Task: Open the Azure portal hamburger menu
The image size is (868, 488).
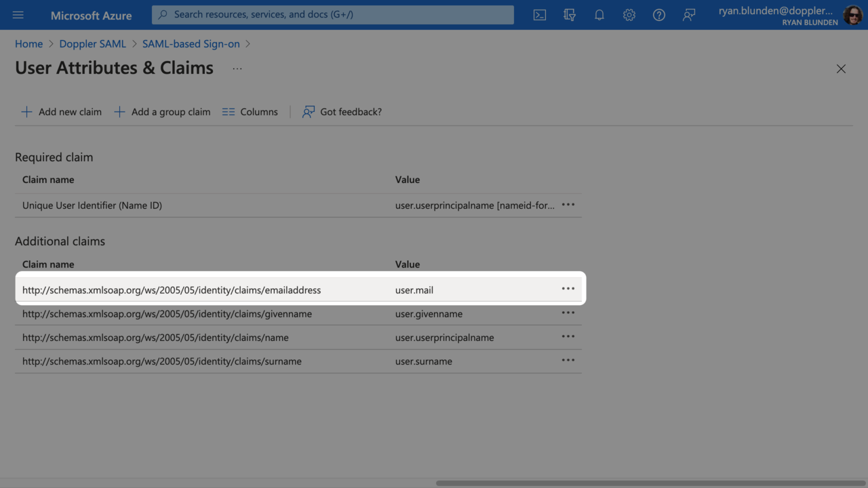Action: pos(18,15)
